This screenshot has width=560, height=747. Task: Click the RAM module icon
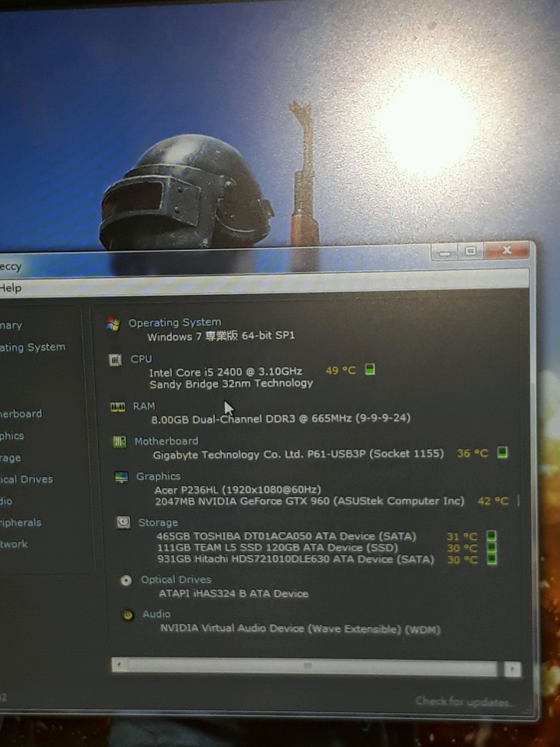click(117, 406)
